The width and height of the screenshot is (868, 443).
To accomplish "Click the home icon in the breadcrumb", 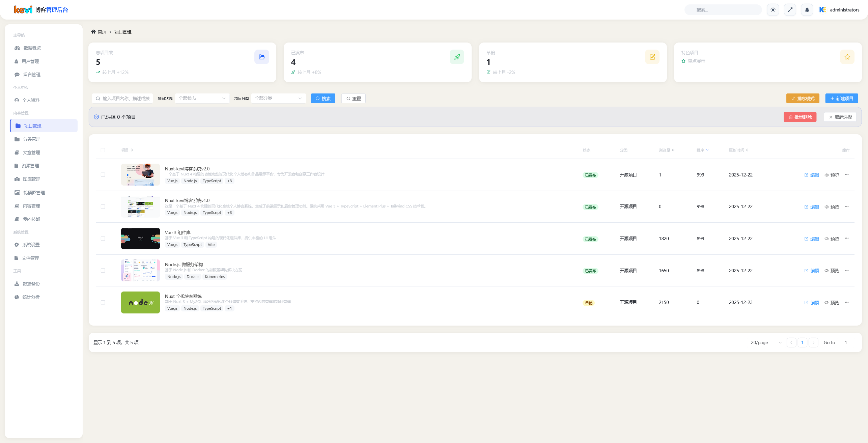I will pyautogui.click(x=93, y=32).
